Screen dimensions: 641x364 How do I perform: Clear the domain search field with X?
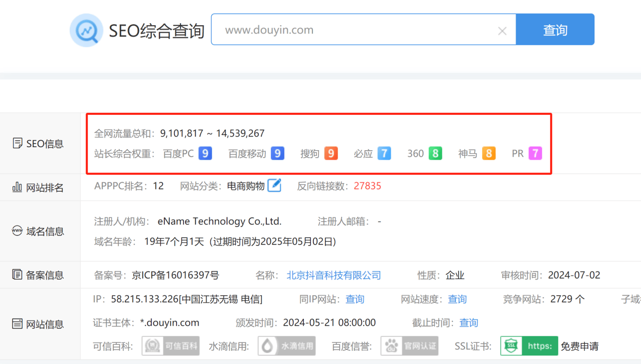[x=502, y=31]
